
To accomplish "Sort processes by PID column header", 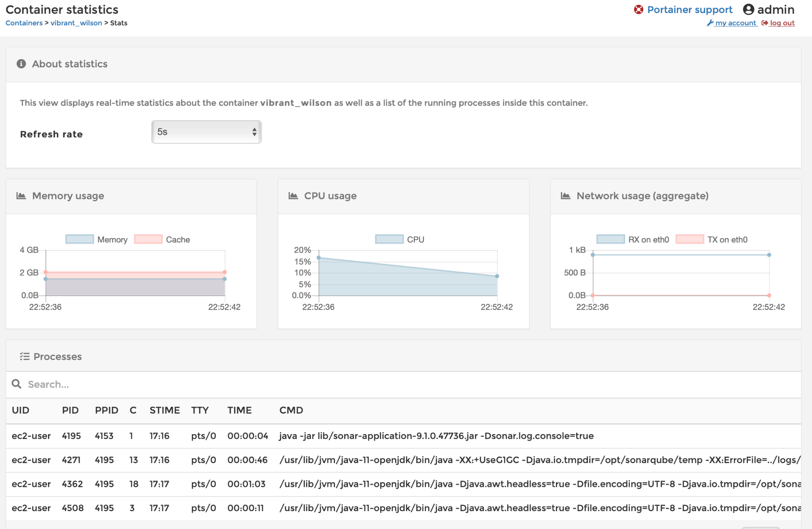I will click(x=70, y=410).
